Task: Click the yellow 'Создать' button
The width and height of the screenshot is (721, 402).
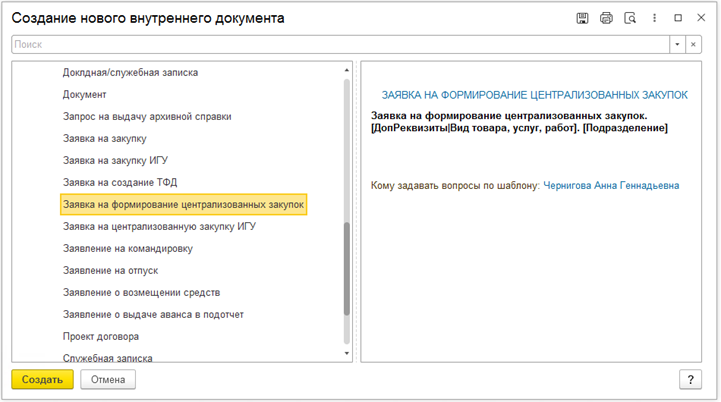Action: [42, 379]
